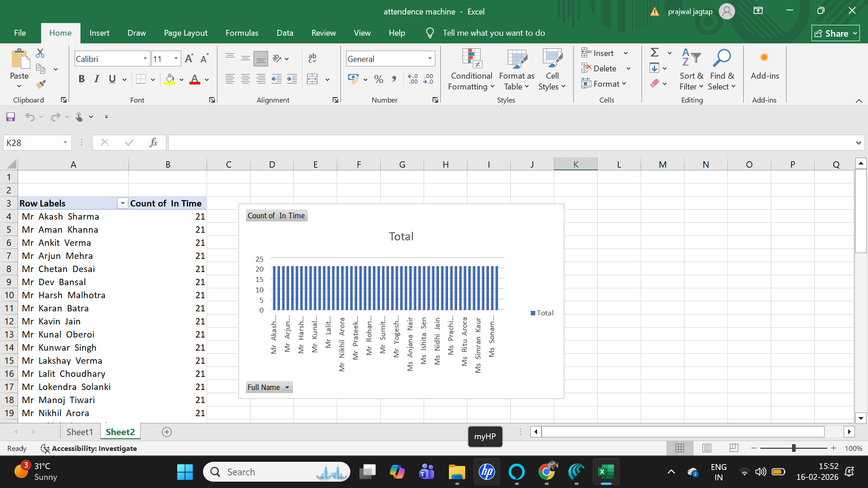Toggle Bold formatting
Screen dimensions: 868x488
81,79
